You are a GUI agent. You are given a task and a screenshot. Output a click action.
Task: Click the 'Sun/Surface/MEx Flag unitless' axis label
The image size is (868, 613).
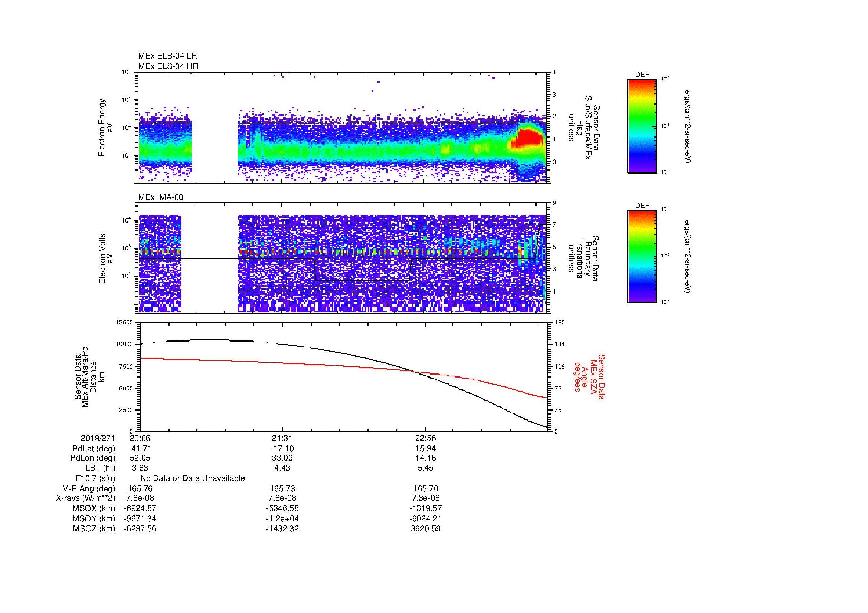pyautogui.click(x=584, y=127)
